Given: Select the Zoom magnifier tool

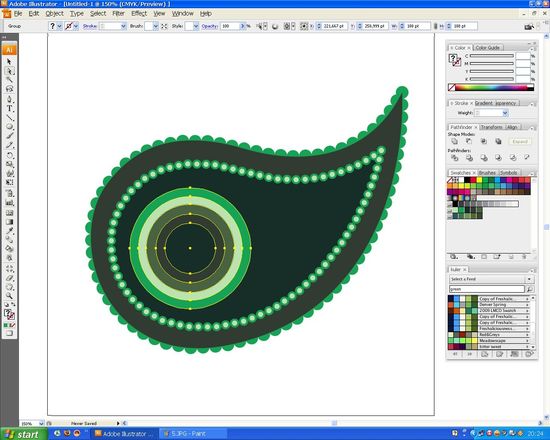Looking at the screenshot, I should coord(9,296).
